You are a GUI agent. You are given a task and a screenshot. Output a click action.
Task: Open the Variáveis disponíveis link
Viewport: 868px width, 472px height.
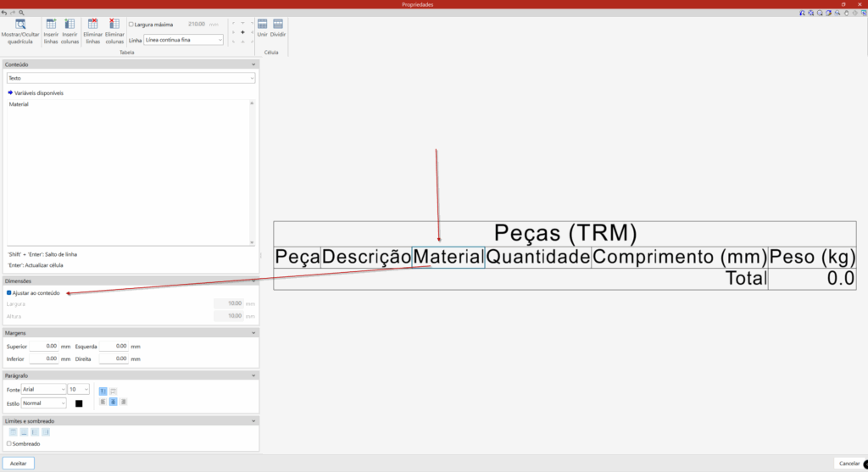pos(36,92)
